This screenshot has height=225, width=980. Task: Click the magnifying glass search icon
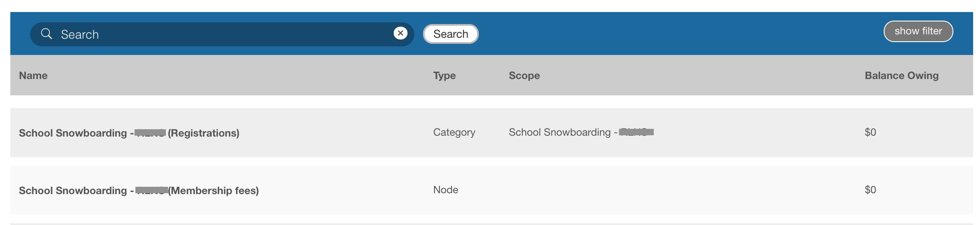coord(46,34)
